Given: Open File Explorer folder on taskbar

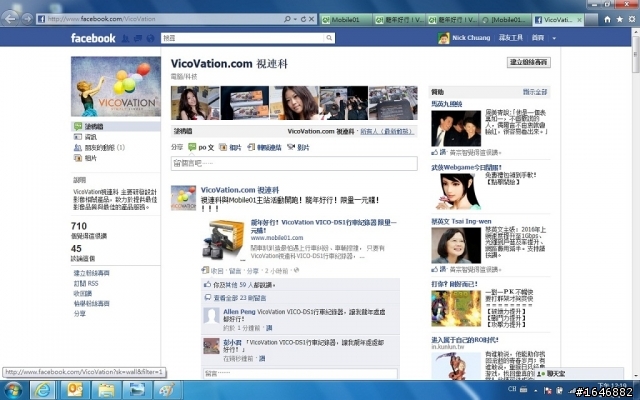Looking at the screenshot, I should [x=106, y=390].
